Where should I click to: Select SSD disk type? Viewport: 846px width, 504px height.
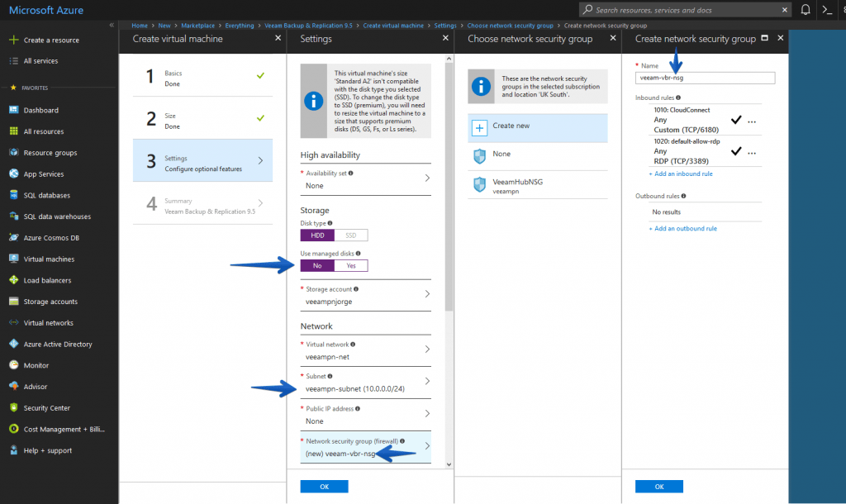point(351,235)
